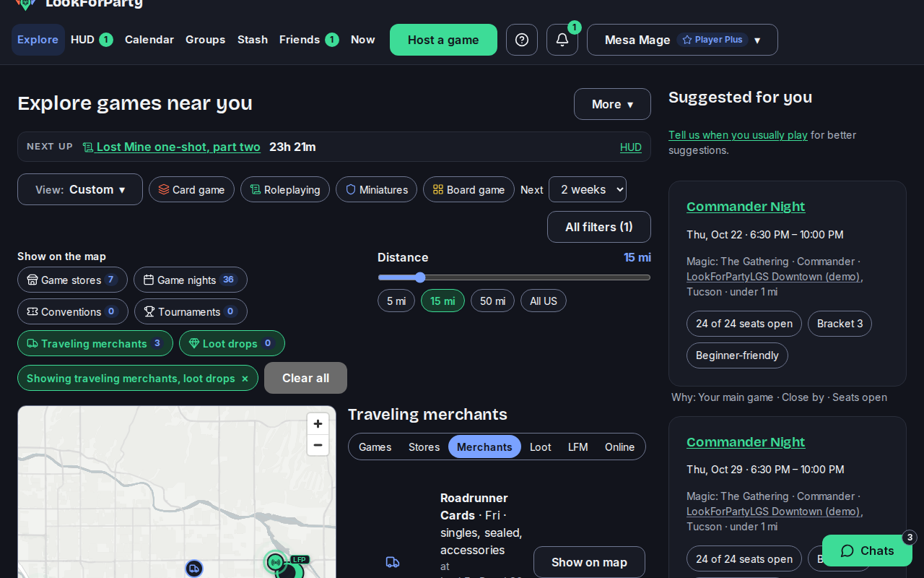The height and width of the screenshot is (578, 924).
Task: Click the LFP broadcast marker on the map
Action: 275,561
